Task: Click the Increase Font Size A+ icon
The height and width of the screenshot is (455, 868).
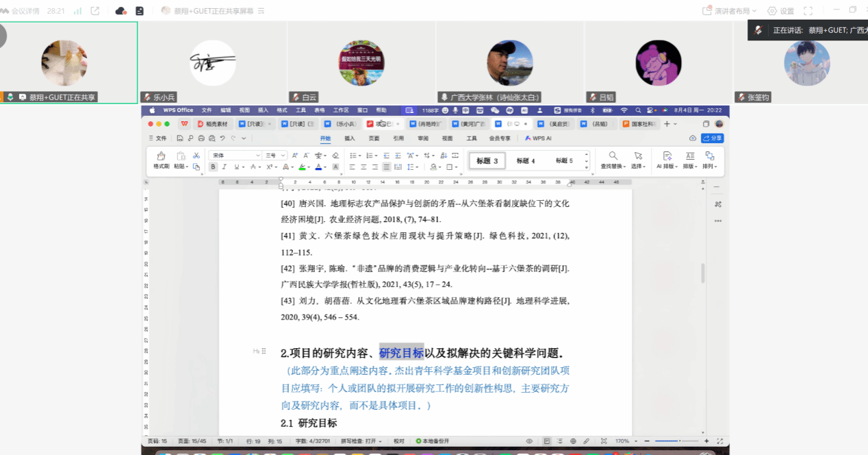Action: (x=294, y=156)
